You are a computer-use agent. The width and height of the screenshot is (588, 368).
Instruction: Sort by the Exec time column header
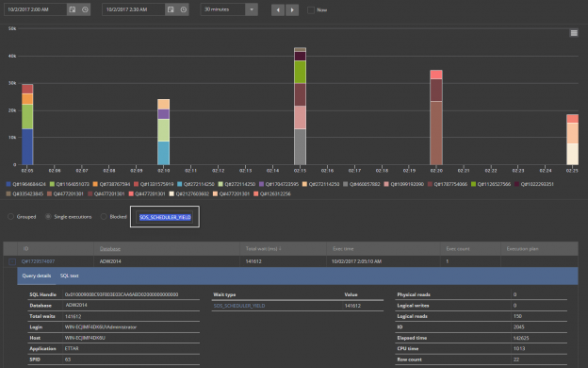tap(343, 248)
